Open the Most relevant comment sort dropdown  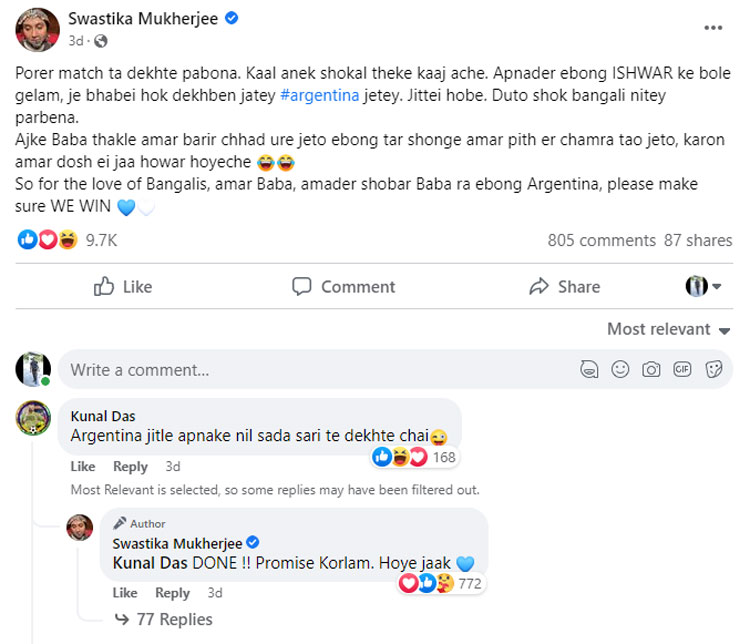click(669, 329)
